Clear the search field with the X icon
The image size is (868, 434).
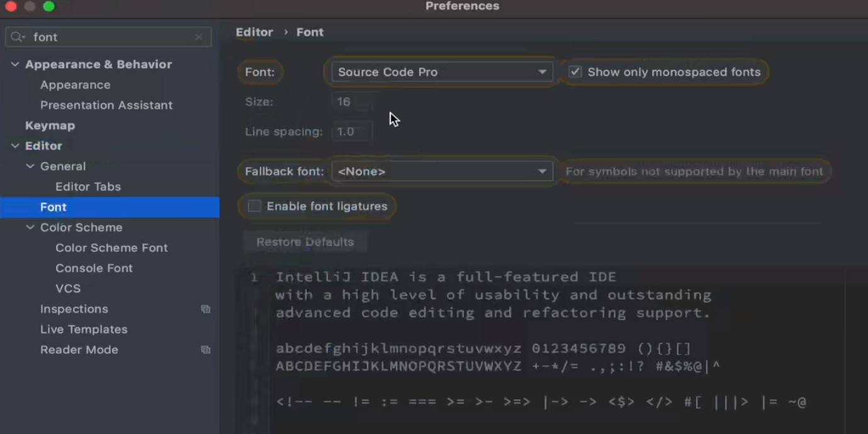tap(199, 37)
